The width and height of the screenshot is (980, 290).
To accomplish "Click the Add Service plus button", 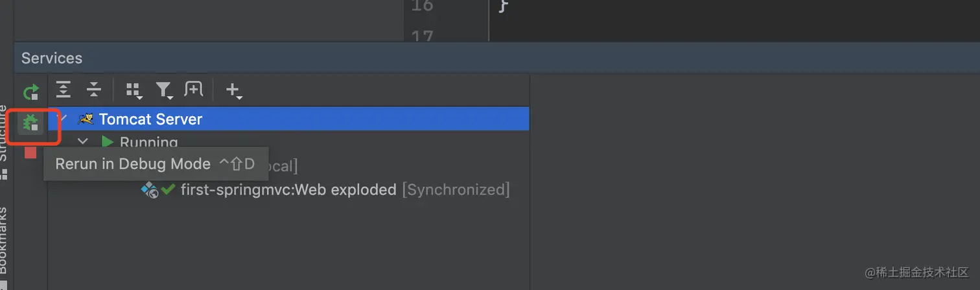I will (233, 90).
